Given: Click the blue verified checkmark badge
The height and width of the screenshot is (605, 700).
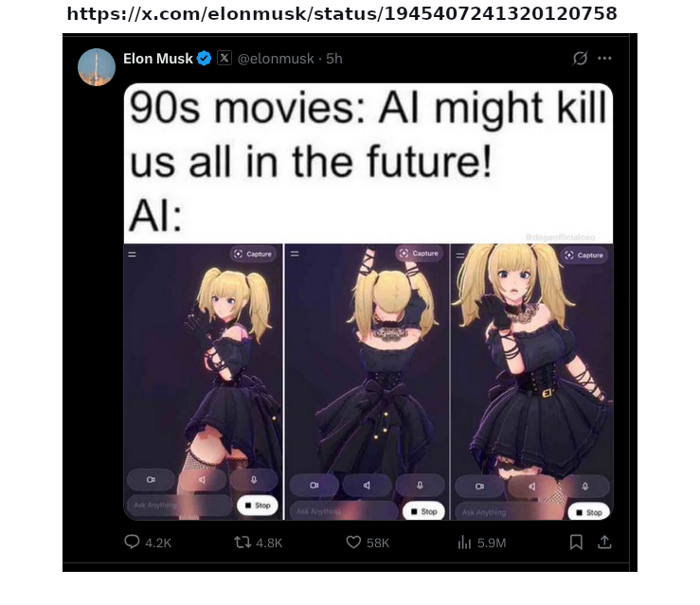Looking at the screenshot, I should (204, 59).
